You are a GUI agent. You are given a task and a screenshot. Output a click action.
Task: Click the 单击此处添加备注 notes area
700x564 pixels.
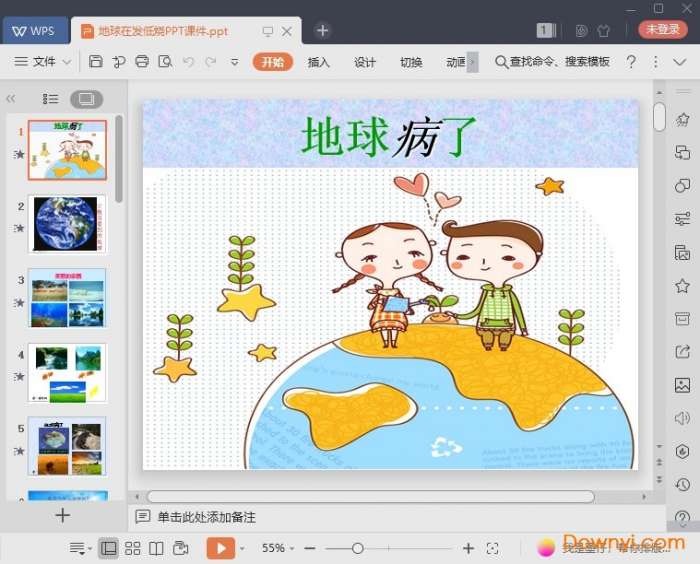click(x=206, y=517)
